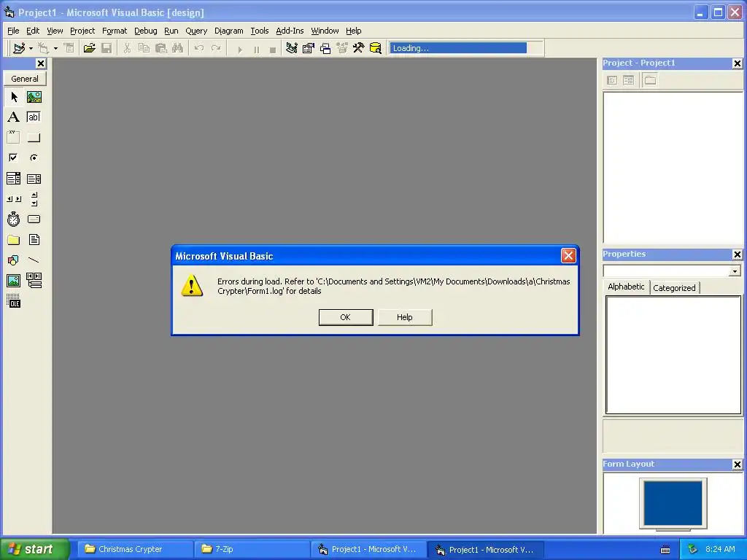Click the Save Project toolbar icon

pos(107,48)
